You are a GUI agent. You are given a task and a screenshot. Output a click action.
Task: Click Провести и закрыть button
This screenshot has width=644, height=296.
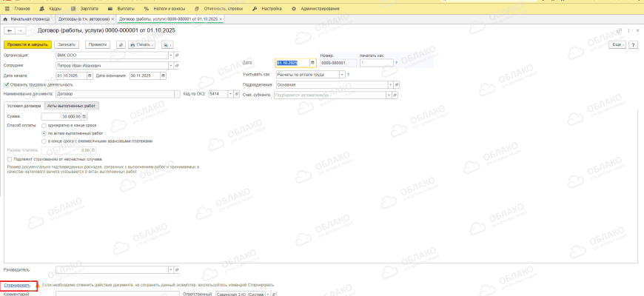27,44
